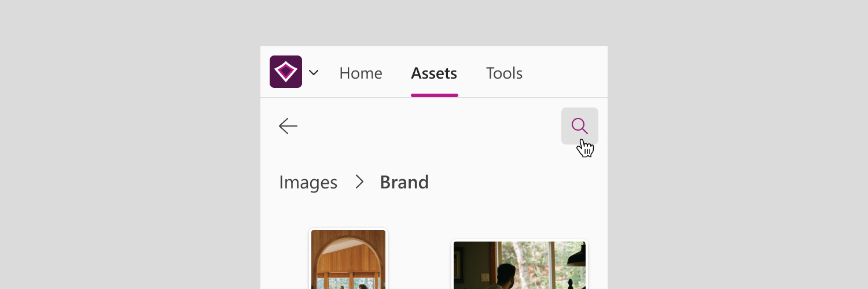Screen dimensions: 868x289
Task: Return to parent folder Images
Action: point(308,182)
